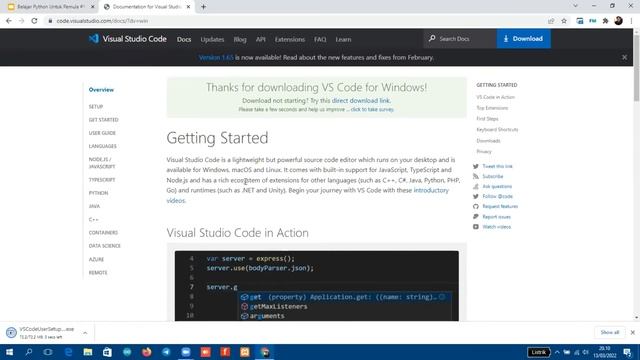Click the Twitter icon beside Follow @code
Screen dimensions: 640x360
click(476, 196)
